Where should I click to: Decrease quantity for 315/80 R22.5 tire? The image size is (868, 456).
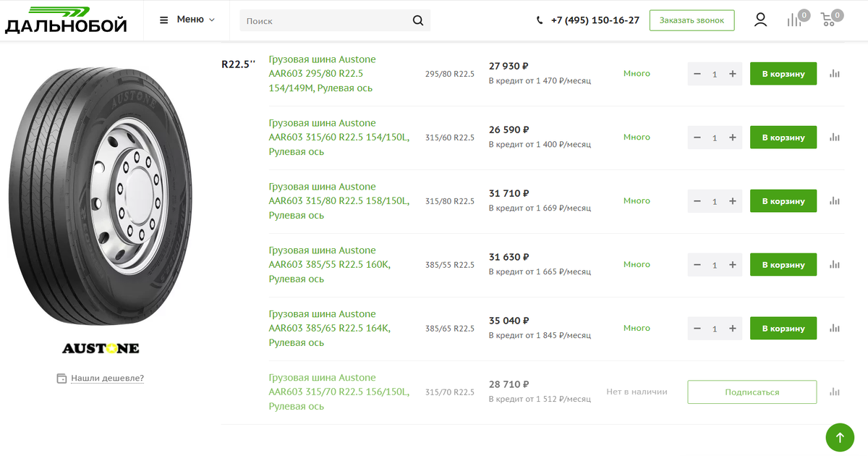(697, 201)
